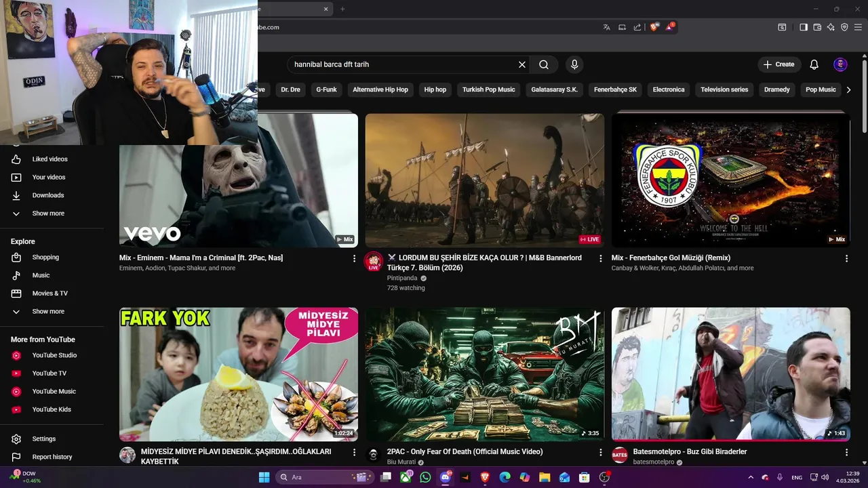Open the Pintipanda channel avatar
The image size is (868, 488).
(373, 262)
